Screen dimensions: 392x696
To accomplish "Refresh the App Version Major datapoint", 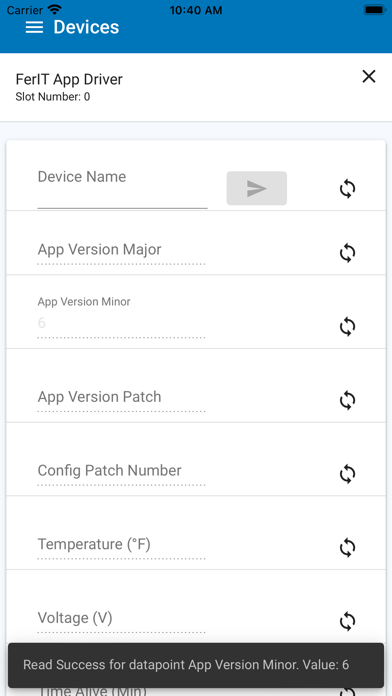I will [x=348, y=253].
